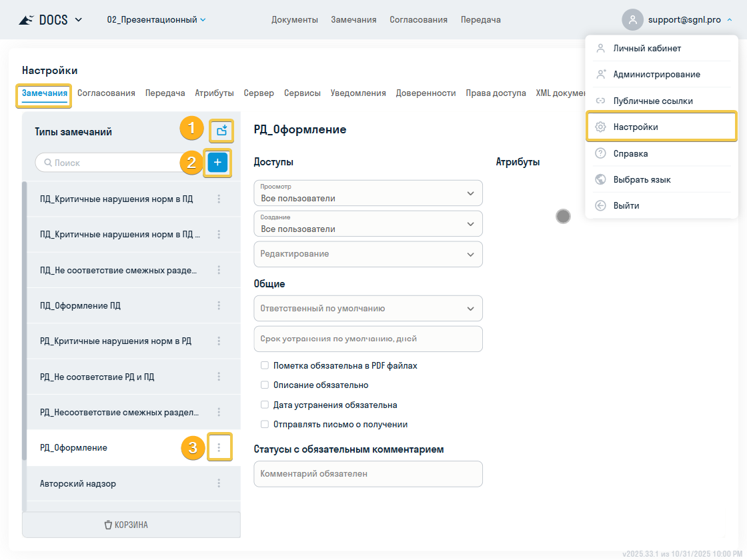Click the blue plus add type button

217,163
